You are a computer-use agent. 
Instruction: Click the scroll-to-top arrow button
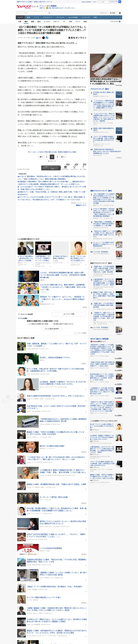click(x=133, y=398)
